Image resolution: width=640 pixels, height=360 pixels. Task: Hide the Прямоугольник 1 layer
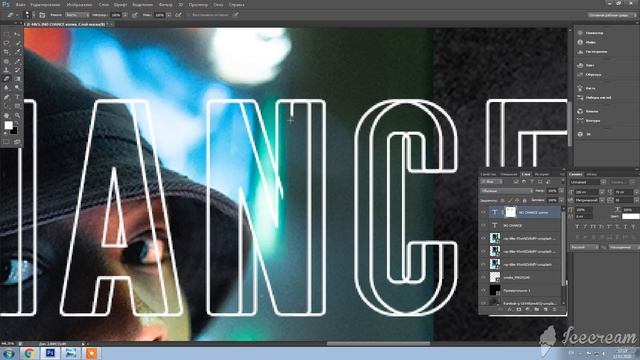pyautogui.click(x=483, y=291)
